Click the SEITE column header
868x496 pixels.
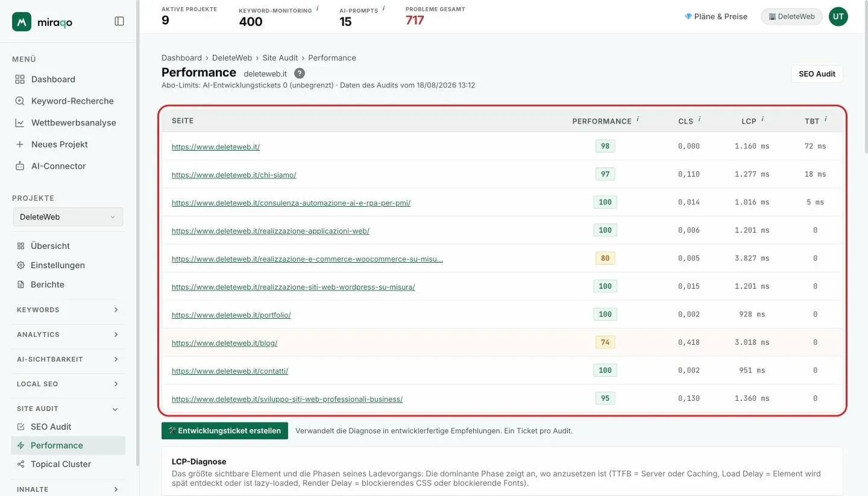point(183,121)
